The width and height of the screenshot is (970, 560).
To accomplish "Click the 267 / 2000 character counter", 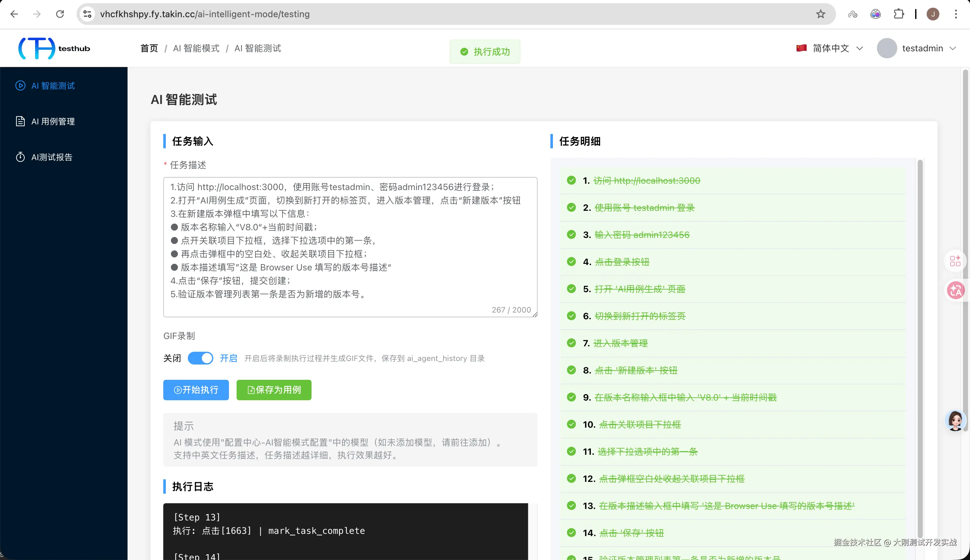I will point(511,310).
